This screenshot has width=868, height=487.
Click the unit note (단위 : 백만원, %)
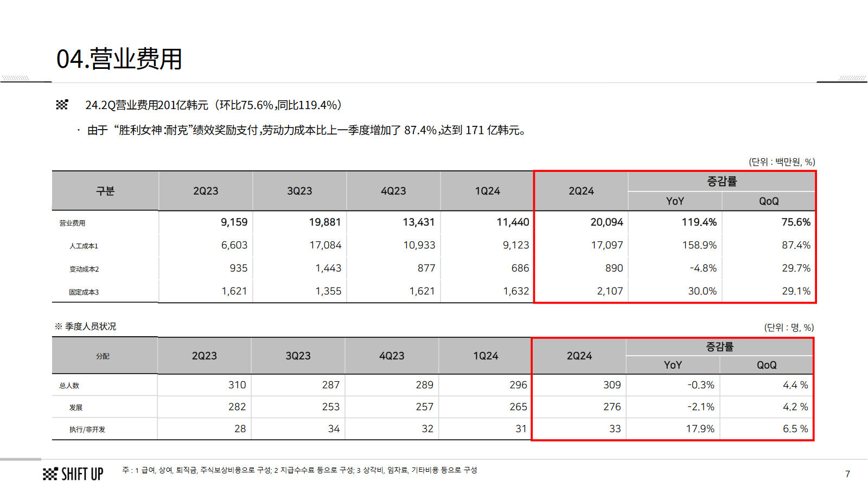click(x=782, y=162)
